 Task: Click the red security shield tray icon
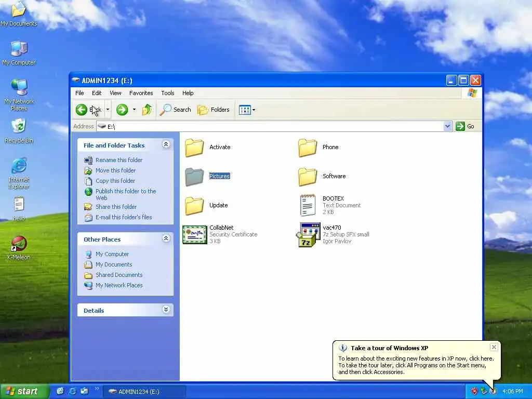tap(474, 392)
